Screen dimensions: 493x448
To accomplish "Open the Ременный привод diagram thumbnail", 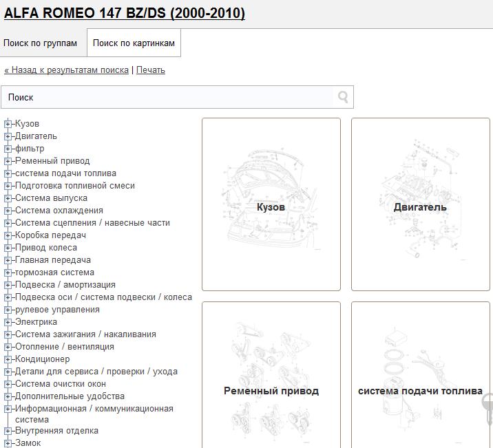I will [271, 375].
